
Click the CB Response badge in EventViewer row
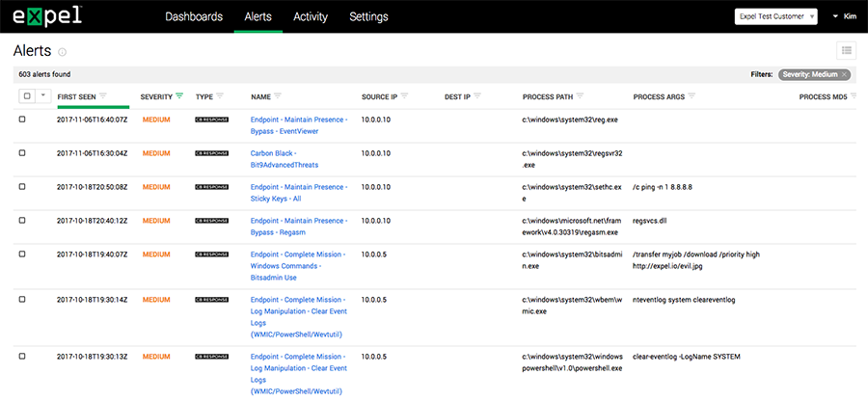point(211,120)
